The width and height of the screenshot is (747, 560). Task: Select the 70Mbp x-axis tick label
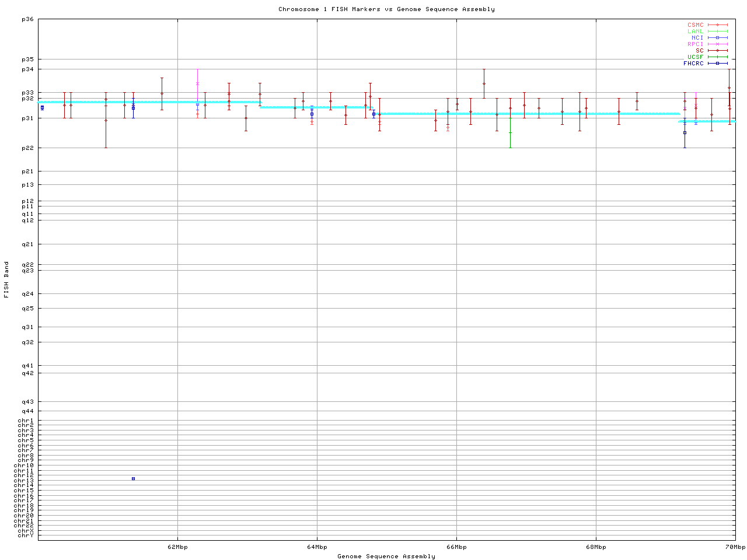735,547
